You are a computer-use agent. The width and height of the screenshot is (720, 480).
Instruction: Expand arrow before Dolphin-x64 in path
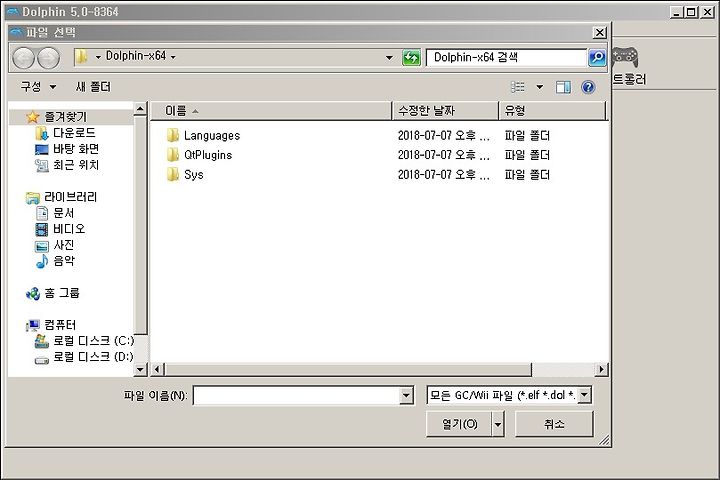(98, 57)
